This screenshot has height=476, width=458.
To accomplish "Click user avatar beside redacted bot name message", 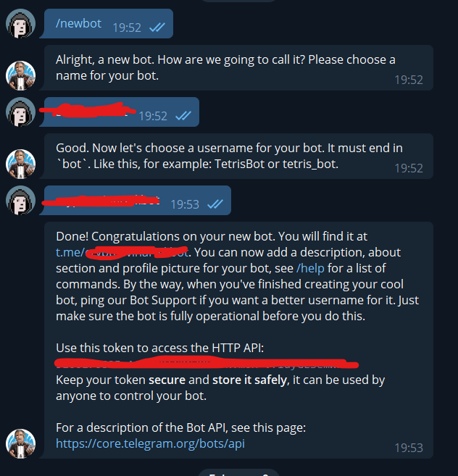I will click(20, 112).
